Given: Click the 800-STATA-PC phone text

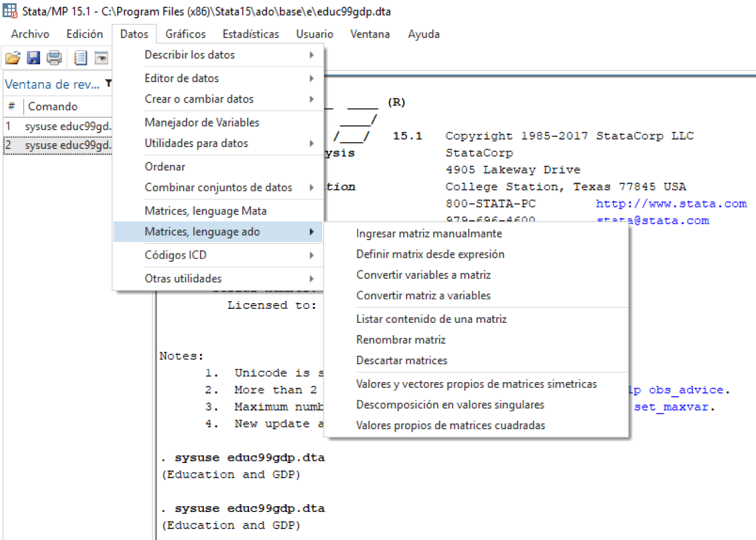Looking at the screenshot, I should (x=490, y=204).
